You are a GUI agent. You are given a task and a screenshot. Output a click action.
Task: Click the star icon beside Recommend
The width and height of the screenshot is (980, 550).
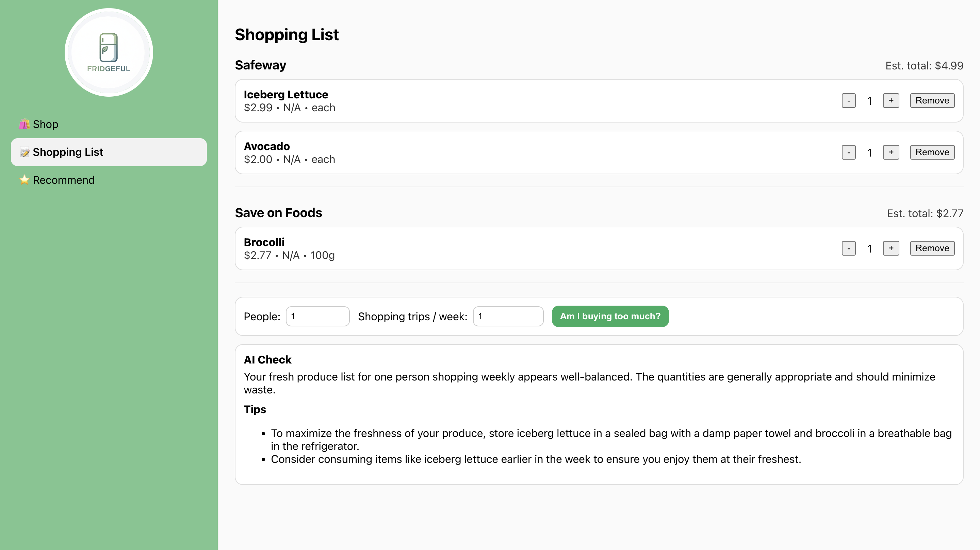[24, 180]
